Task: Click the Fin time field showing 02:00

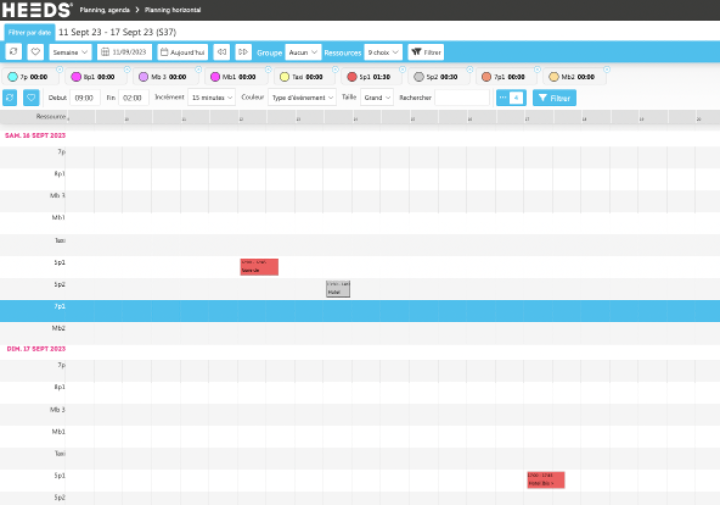Action: point(134,97)
